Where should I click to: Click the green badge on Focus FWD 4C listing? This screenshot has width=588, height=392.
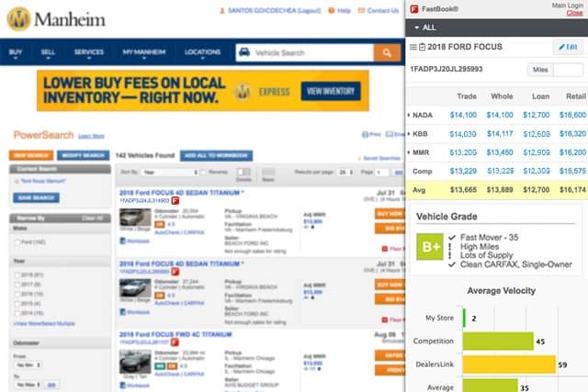pyautogui.click(x=160, y=365)
